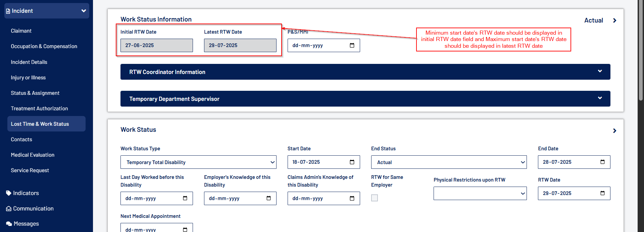
Task: Select Medical Evaluation in the sidebar
Action: pyautogui.click(x=33, y=155)
